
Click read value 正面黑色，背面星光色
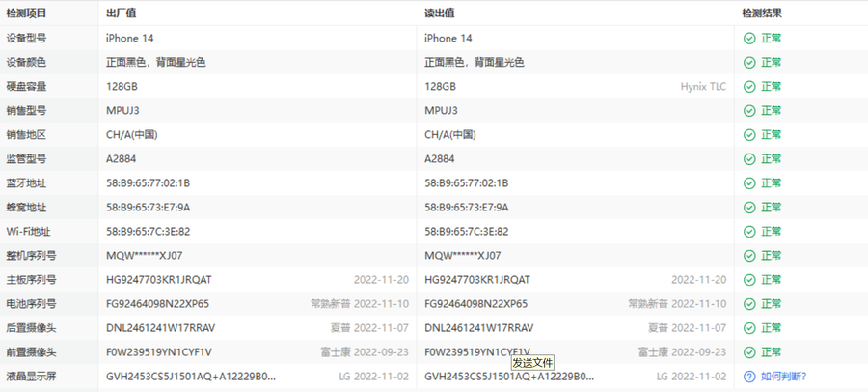(475, 63)
